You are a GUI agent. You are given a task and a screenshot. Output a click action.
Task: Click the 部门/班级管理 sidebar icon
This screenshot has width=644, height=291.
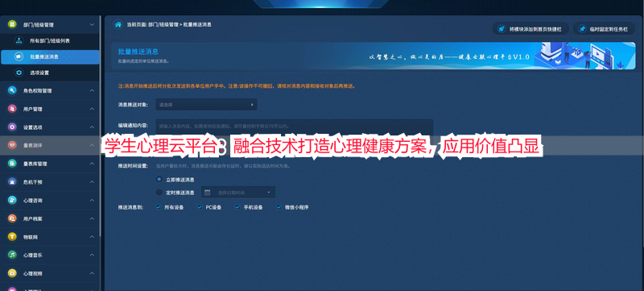(12, 25)
